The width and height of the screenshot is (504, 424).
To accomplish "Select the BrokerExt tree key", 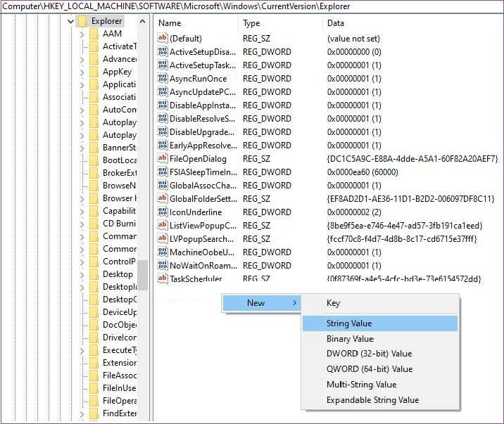I will click(x=120, y=173).
